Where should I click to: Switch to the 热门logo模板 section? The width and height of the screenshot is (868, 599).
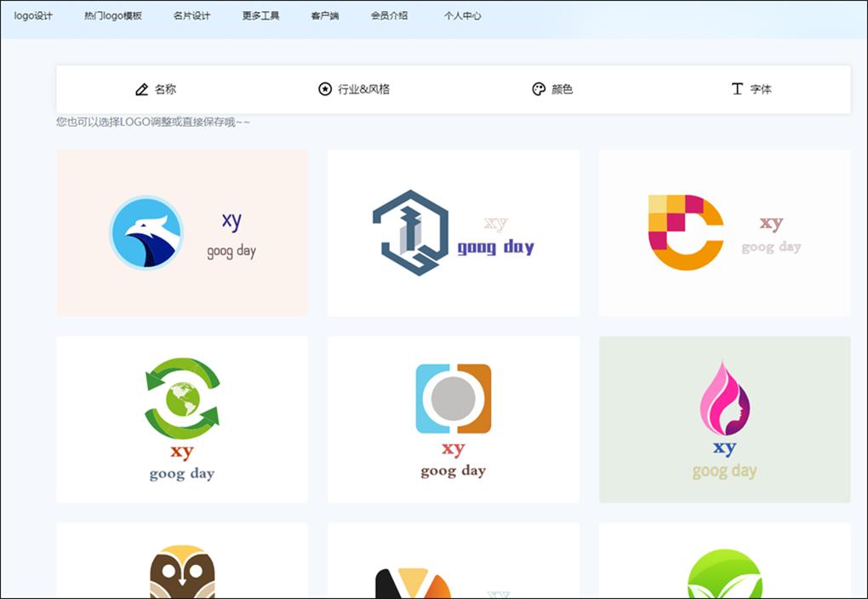tap(113, 14)
